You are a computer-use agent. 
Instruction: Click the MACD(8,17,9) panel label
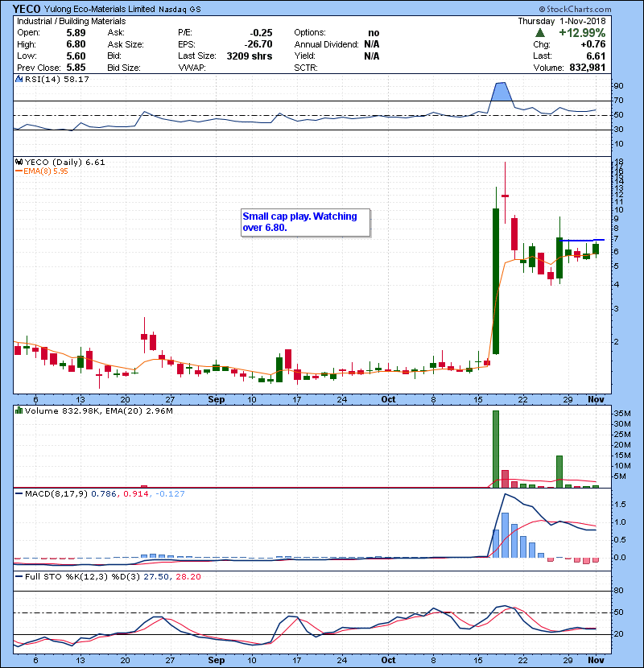[56, 493]
